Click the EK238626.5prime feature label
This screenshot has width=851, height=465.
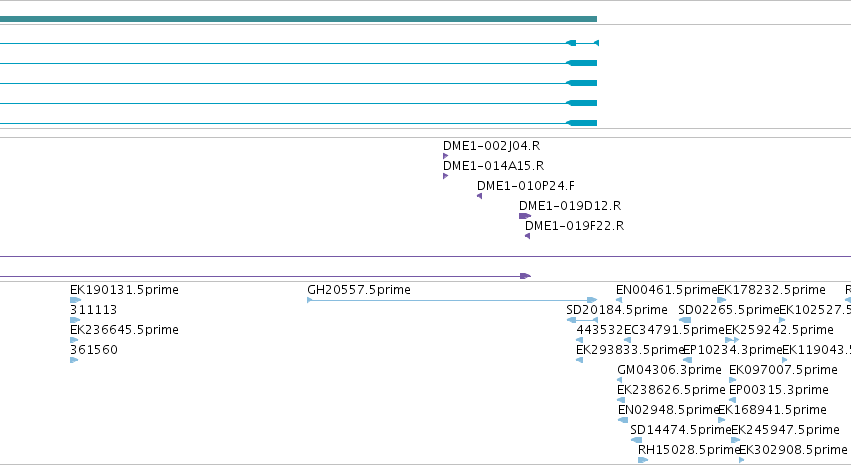click(x=671, y=390)
